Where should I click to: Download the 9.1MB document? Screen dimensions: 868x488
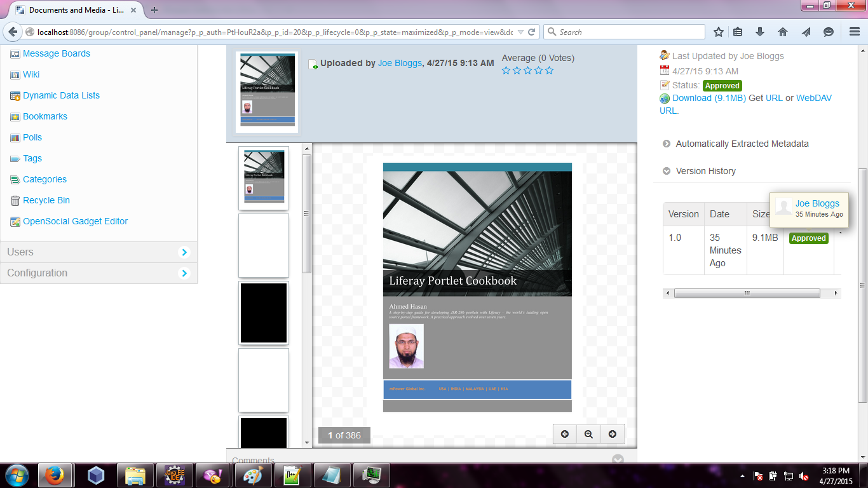coord(709,98)
